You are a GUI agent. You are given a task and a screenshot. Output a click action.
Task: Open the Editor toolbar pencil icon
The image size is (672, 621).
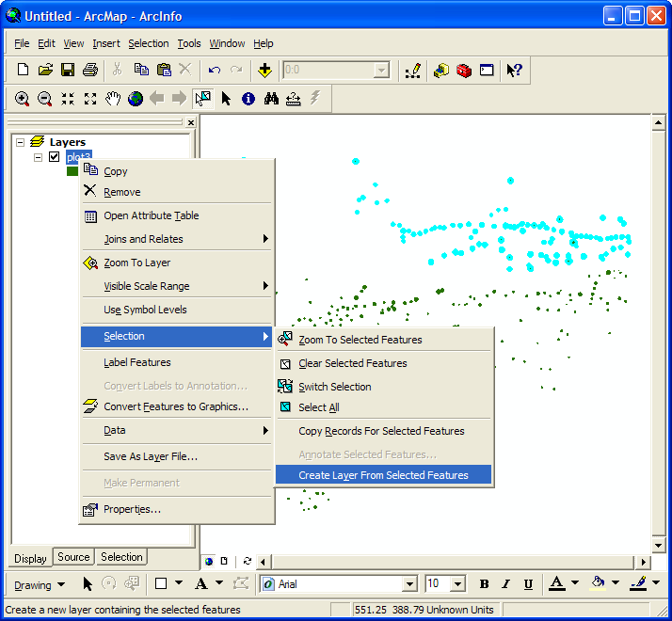tap(413, 71)
